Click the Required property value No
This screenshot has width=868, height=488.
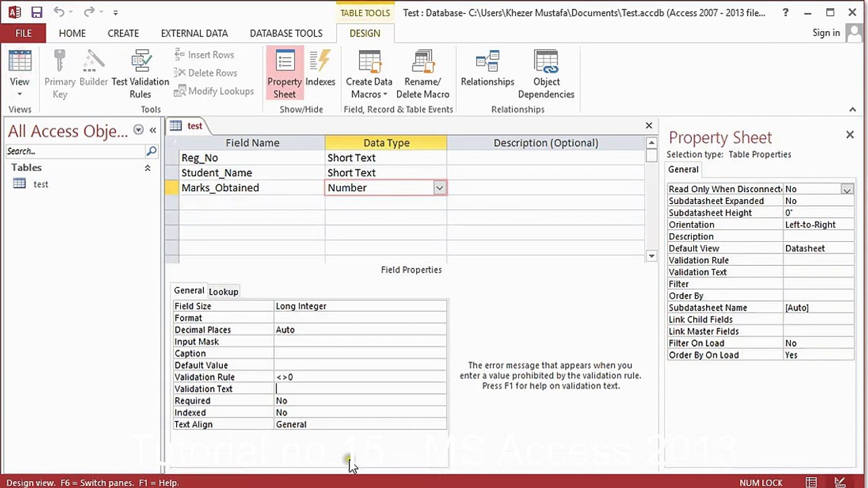[360, 401]
